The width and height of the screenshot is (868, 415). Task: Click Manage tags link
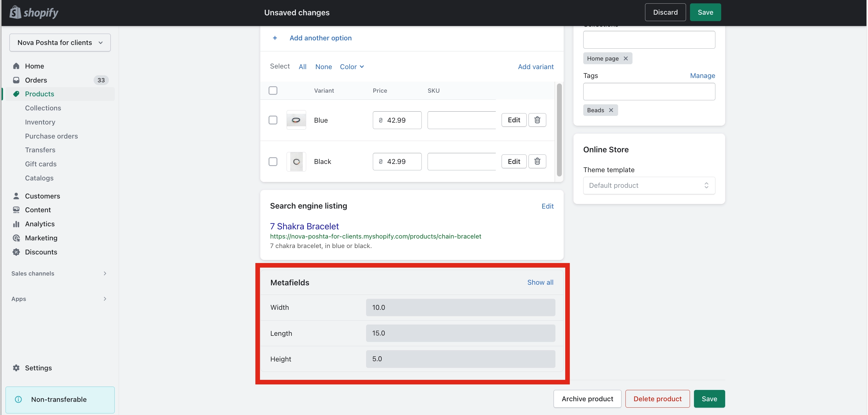(x=703, y=76)
